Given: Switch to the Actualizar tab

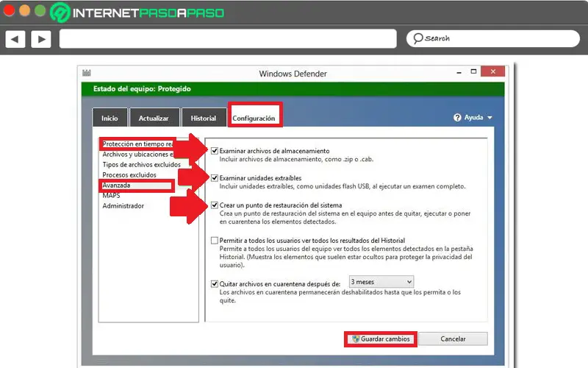Looking at the screenshot, I should pyautogui.click(x=154, y=118).
